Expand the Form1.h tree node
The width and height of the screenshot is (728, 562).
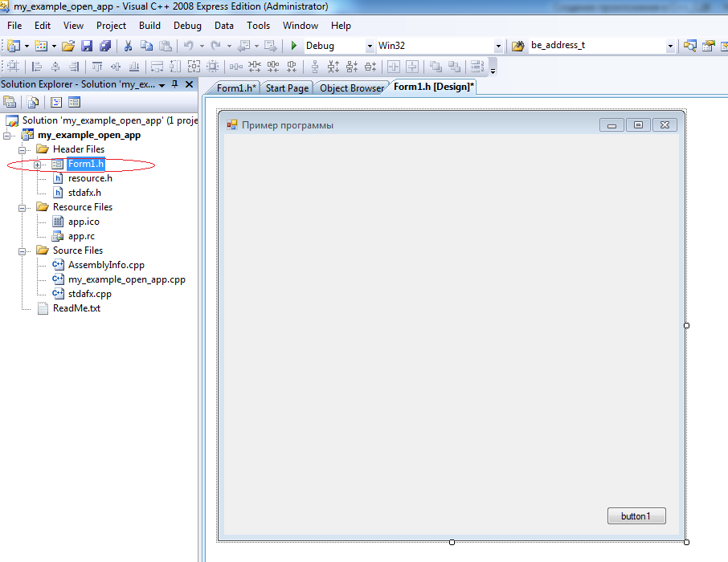(x=37, y=165)
